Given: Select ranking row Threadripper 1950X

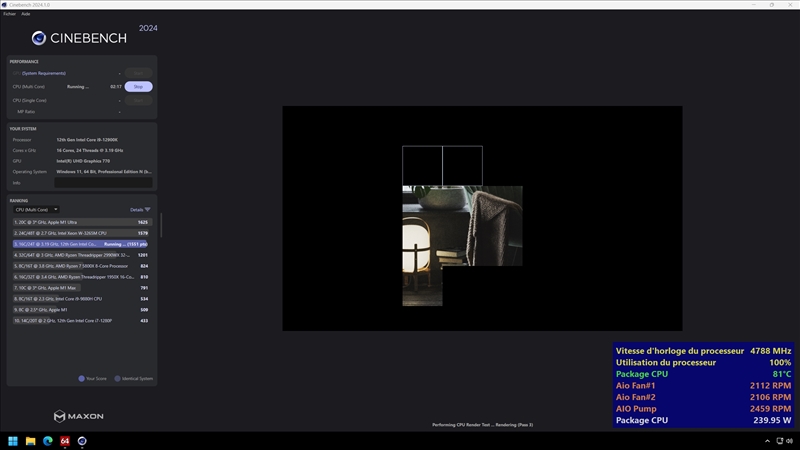Looking at the screenshot, I should 81,277.
